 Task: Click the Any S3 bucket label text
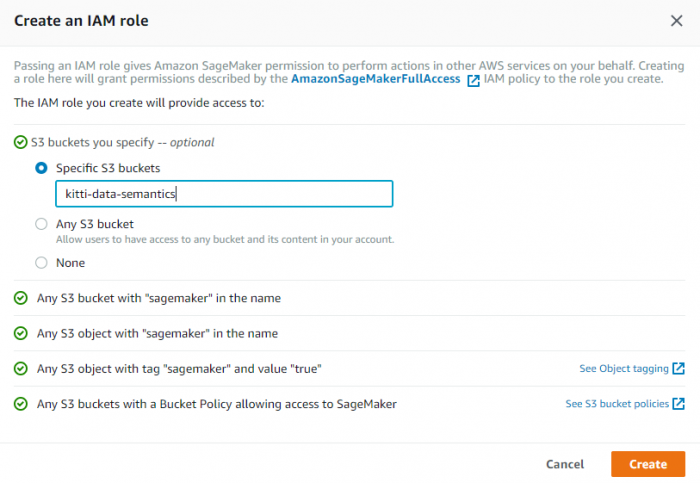pos(95,224)
